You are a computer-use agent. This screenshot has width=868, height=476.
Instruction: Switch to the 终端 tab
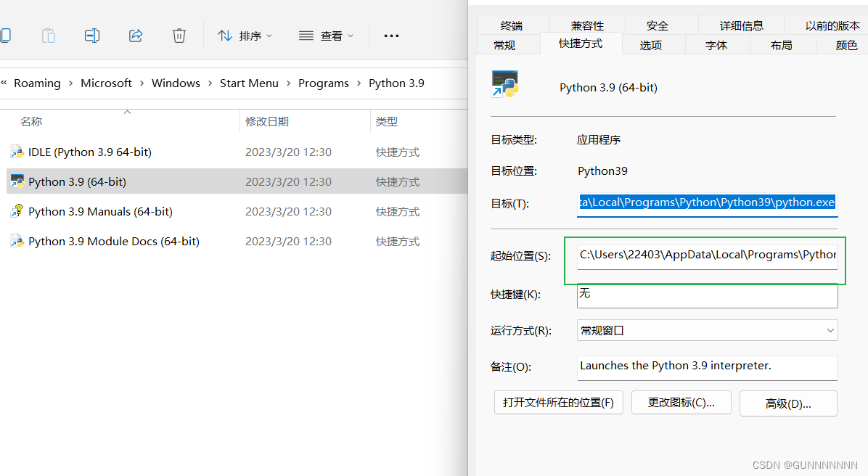pos(512,25)
